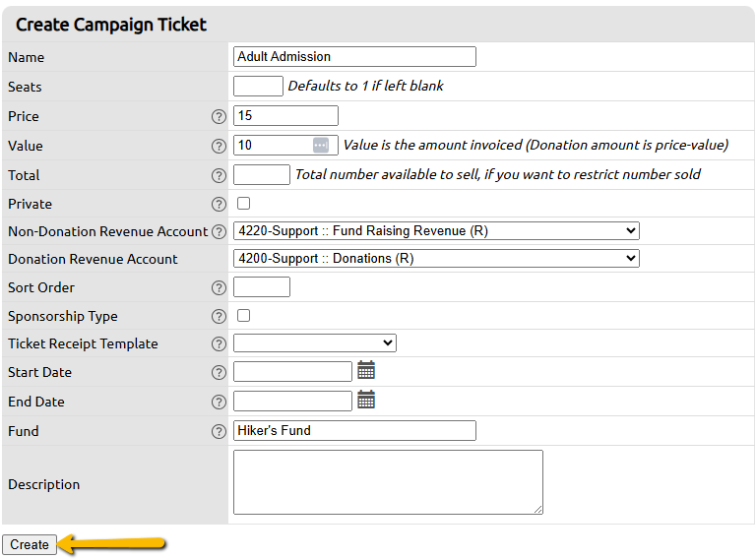Click the help icon beside Value
The height and width of the screenshot is (559, 756).
coord(219,146)
